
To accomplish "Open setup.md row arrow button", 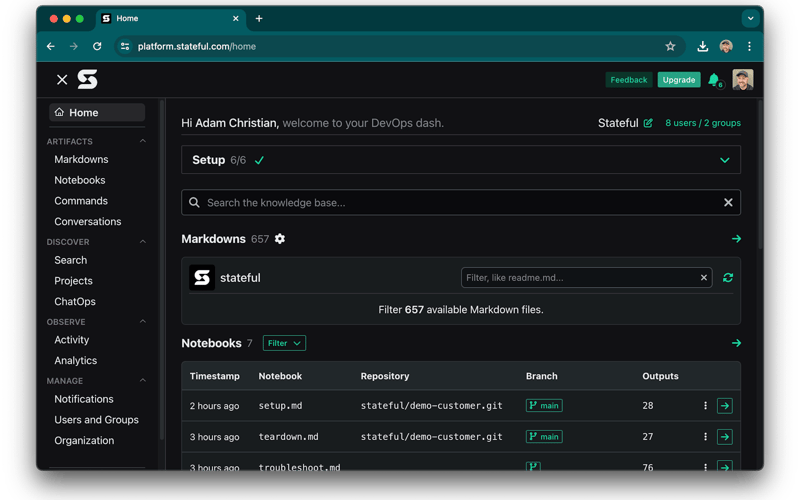I will (724, 406).
